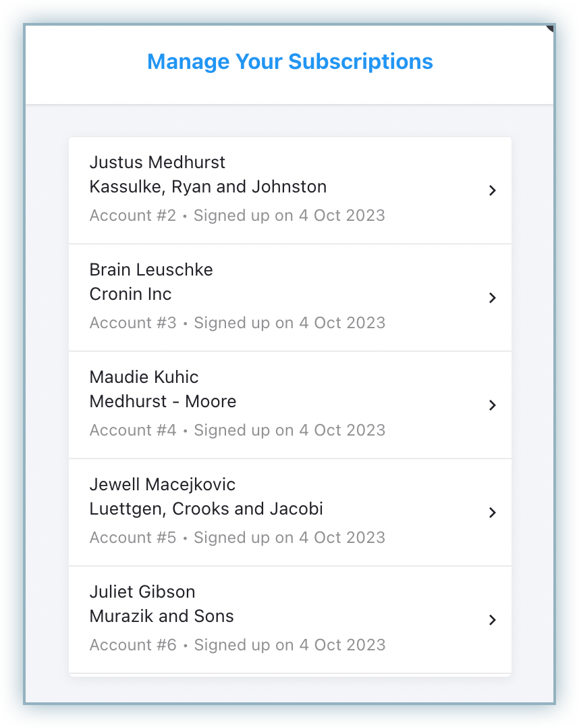579x728 pixels.
Task: Click Kassulke, Ryan and Johnston company
Action: pos(208,186)
